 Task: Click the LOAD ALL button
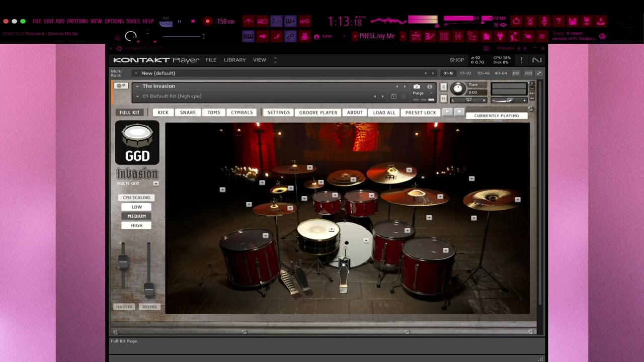point(384,113)
